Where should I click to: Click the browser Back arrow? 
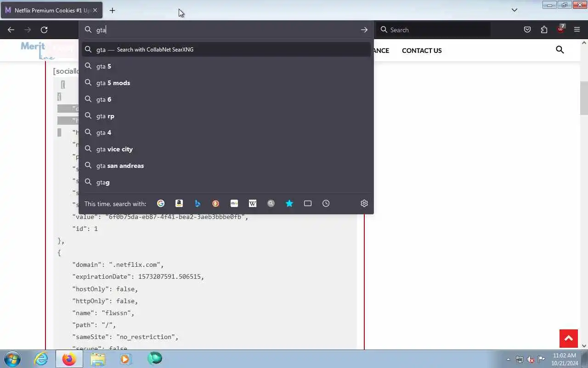coord(11,30)
